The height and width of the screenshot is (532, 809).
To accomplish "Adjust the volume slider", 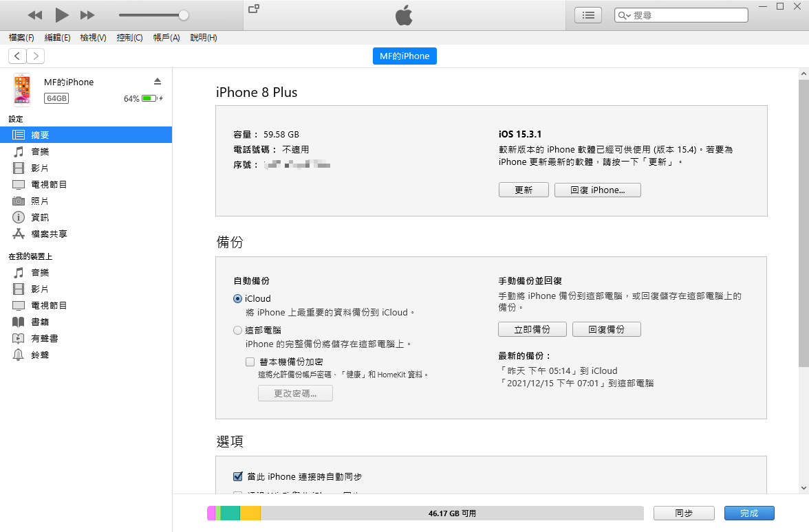I will click(x=182, y=14).
